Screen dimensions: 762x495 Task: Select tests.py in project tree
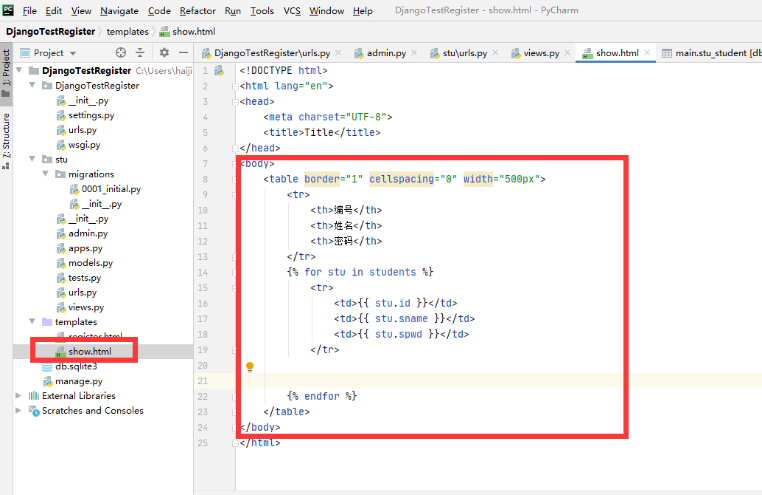[85, 277]
